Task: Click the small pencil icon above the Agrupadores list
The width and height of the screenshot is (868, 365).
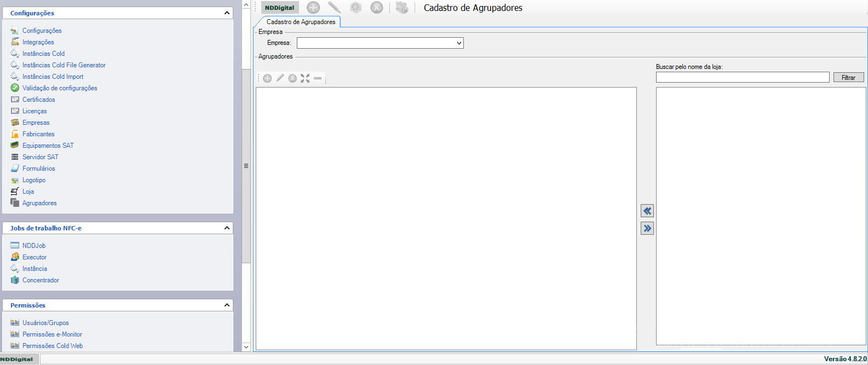Action: coord(280,78)
